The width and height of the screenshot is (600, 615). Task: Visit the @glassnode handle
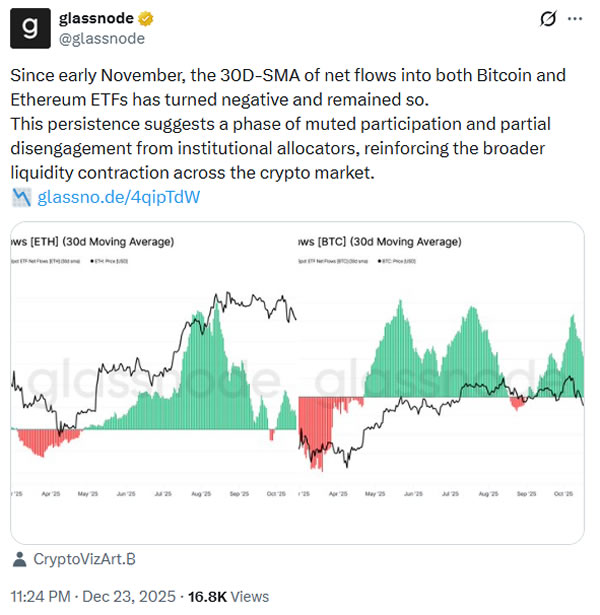tap(104, 38)
